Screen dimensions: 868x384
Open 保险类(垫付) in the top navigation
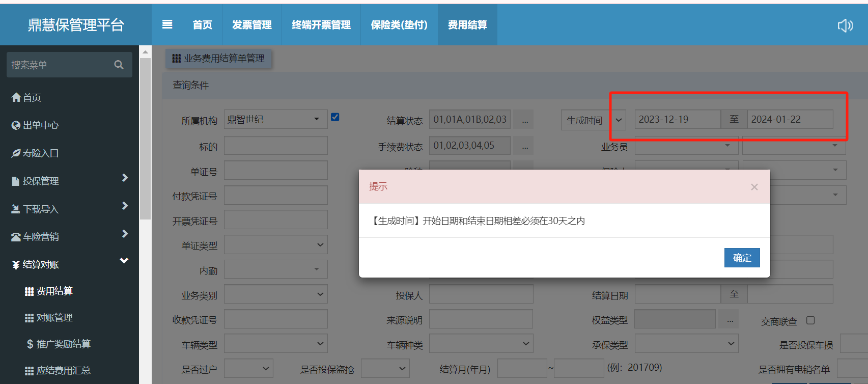399,25
